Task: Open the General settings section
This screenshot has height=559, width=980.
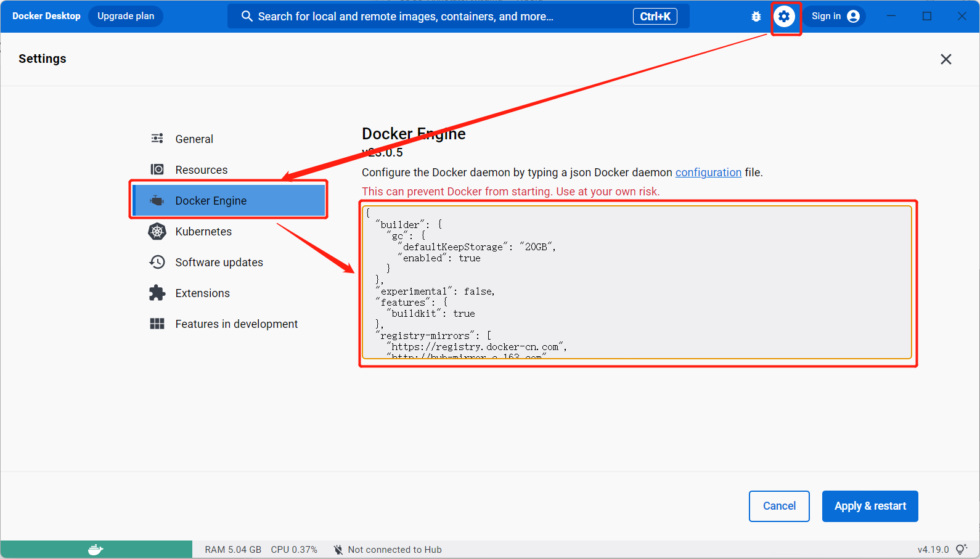Action: tap(229, 139)
